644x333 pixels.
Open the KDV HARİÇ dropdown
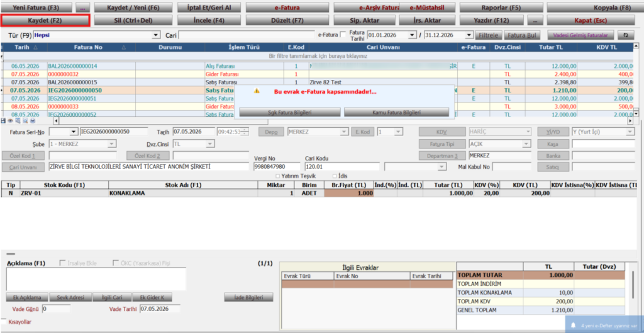coord(528,132)
